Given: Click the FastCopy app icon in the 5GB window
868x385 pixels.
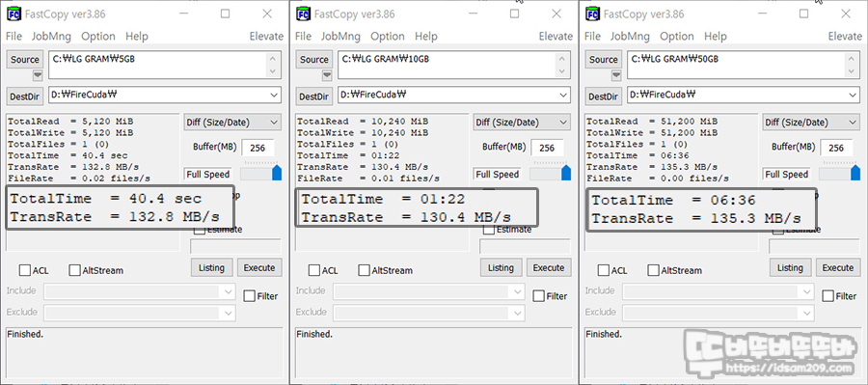Looking at the screenshot, I should point(14,14).
